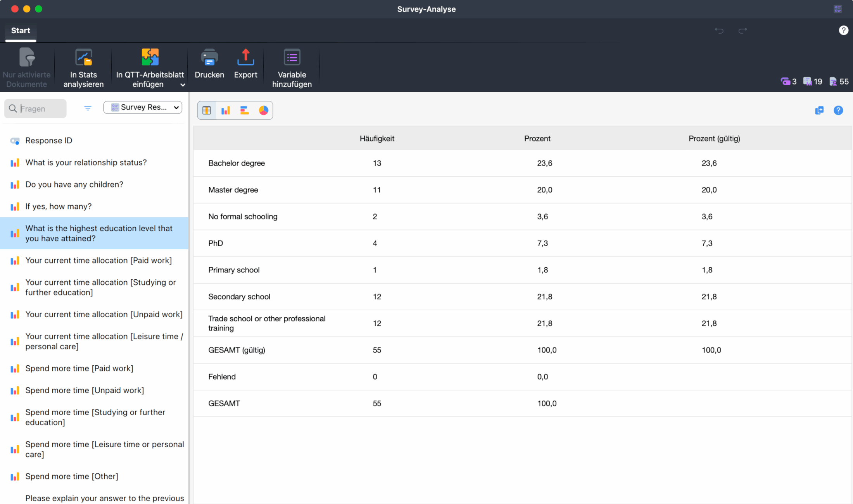Click Variable hinzufügen icon

click(x=292, y=58)
